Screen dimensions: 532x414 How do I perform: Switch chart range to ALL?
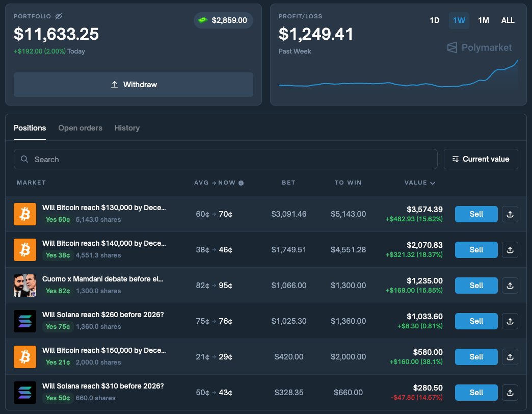coord(508,20)
